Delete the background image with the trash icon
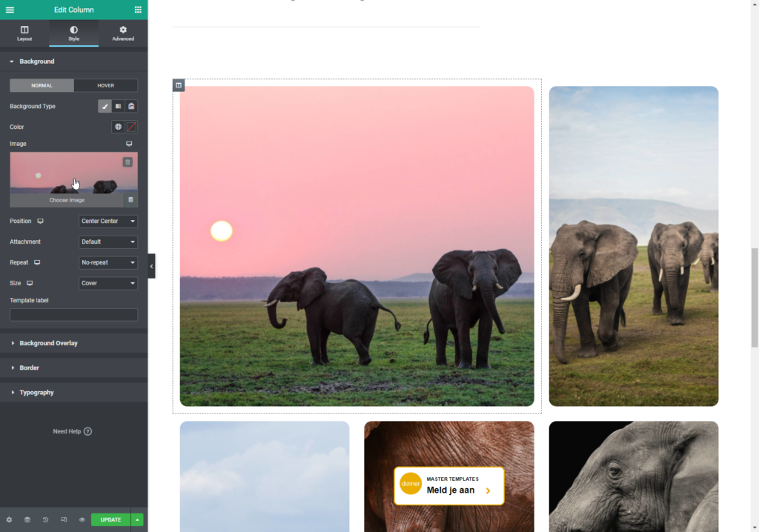 (130, 199)
